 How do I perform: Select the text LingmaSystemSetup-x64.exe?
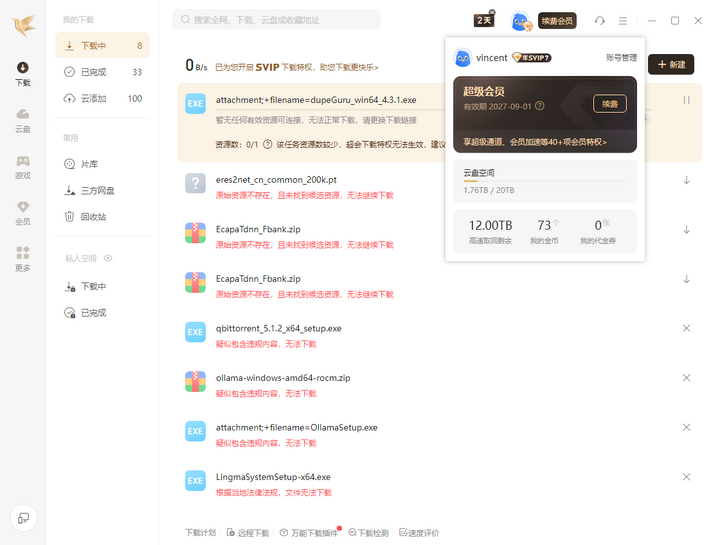click(x=273, y=477)
